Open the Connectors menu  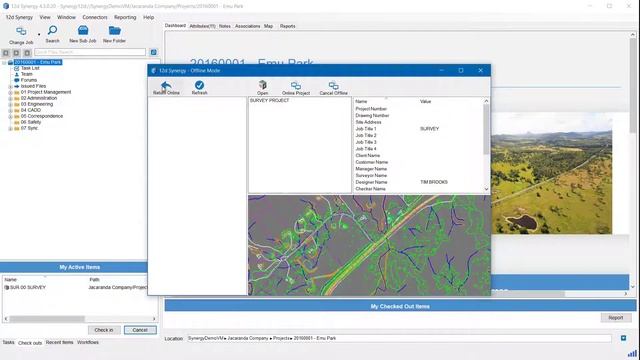pyautogui.click(x=95, y=17)
